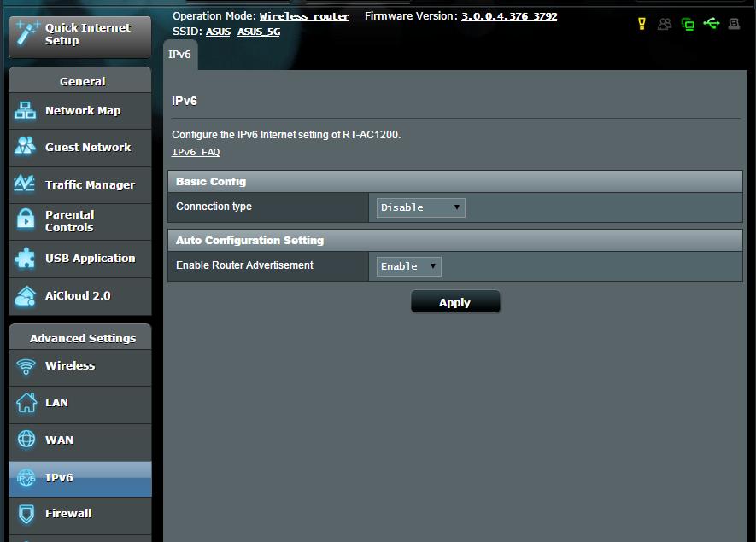Select the IPv6 tab
This screenshot has height=542, width=756.
(180, 55)
